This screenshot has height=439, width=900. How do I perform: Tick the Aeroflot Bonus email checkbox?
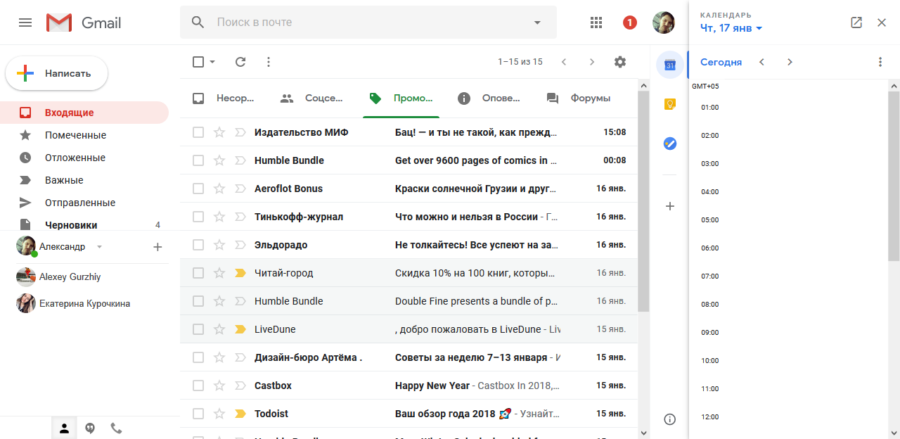click(x=198, y=189)
